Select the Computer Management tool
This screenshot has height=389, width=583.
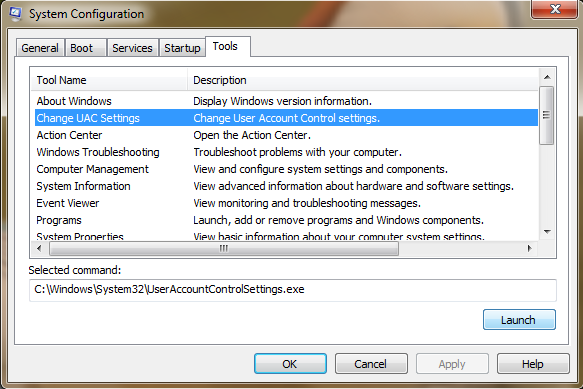[x=286, y=169]
